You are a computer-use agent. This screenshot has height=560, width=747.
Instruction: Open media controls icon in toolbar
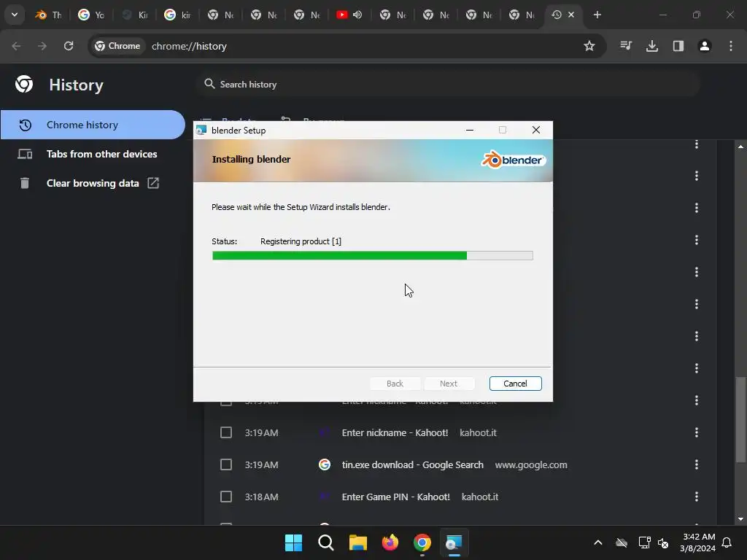pyautogui.click(x=626, y=46)
